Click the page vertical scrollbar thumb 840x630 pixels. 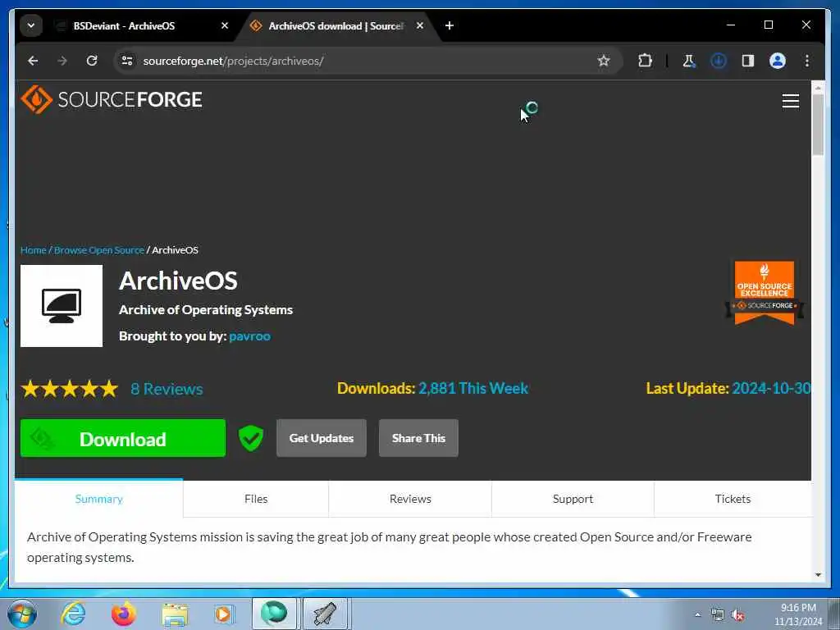818,125
